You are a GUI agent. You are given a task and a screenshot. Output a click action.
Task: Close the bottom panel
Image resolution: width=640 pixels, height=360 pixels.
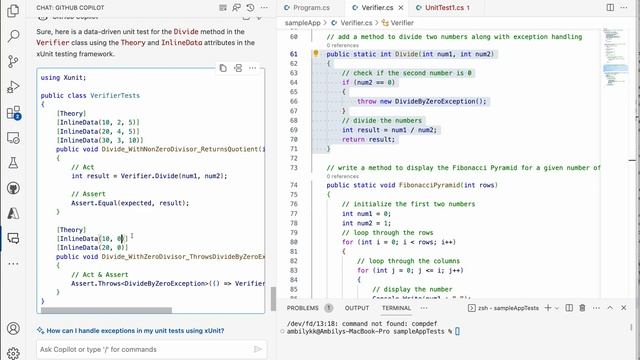(x=624, y=308)
